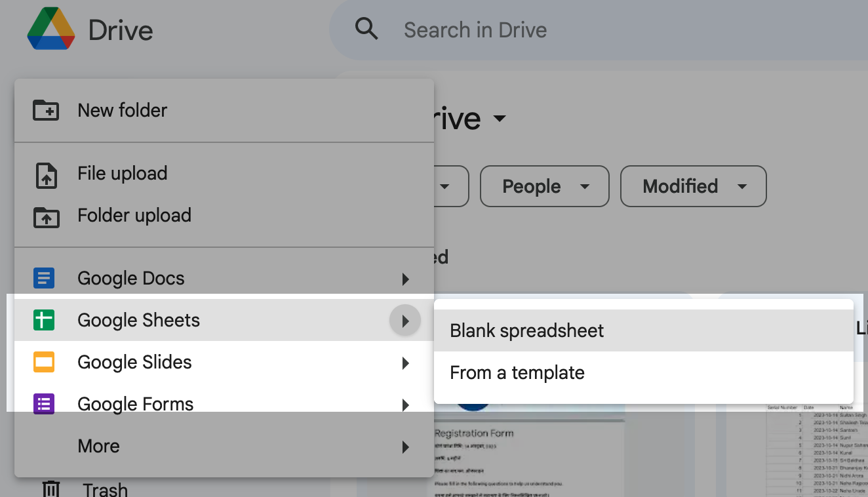Viewport: 868px width, 497px height.
Task: Click the blue Google Docs icon
Action: (x=44, y=279)
